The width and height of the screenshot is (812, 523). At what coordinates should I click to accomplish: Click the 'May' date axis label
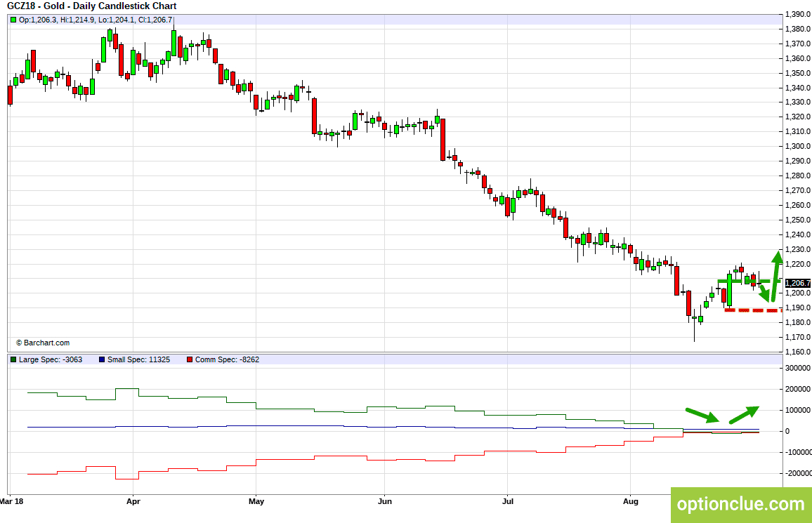[x=256, y=501]
